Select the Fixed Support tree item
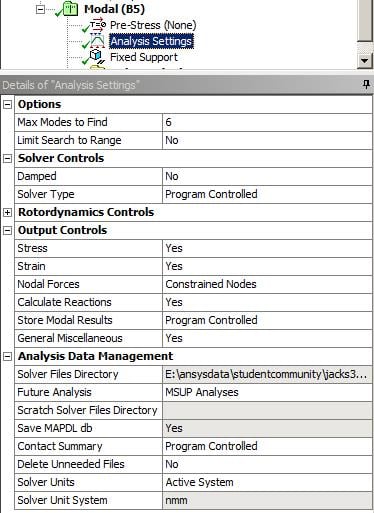Screen dimensions: 374x513 point(144,57)
